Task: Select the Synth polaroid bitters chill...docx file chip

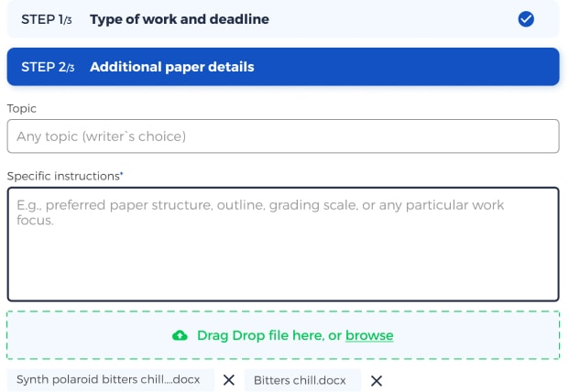Action: point(110,380)
